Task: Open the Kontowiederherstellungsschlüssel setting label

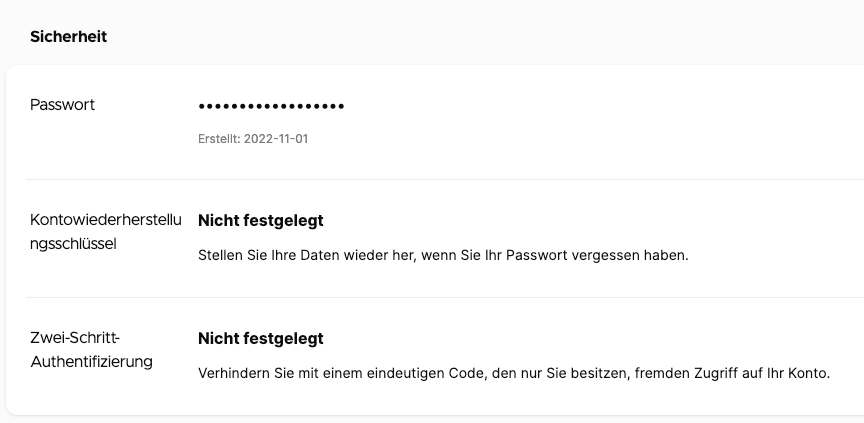Action: click(x=106, y=231)
